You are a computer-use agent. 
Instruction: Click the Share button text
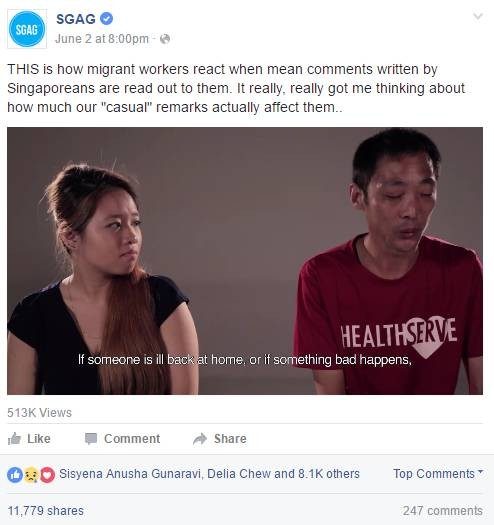coord(230,439)
